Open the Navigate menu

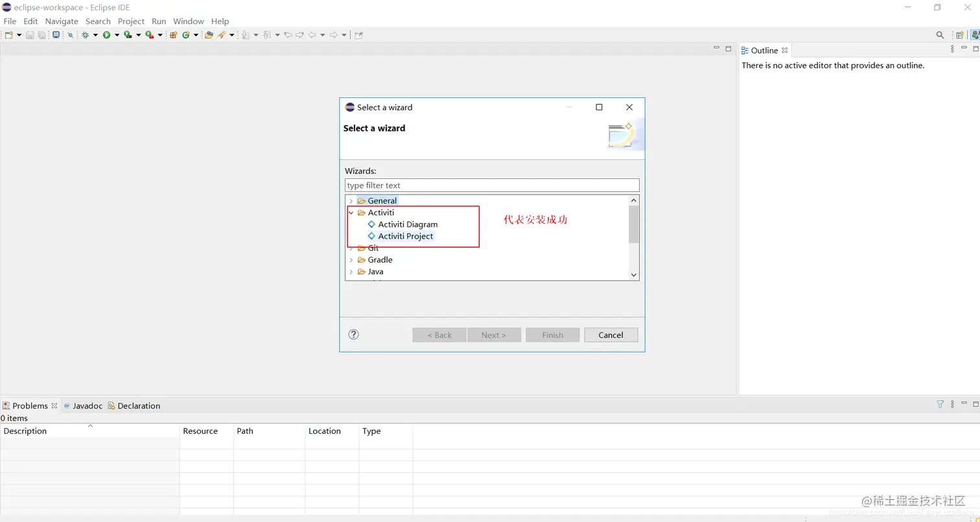point(62,21)
